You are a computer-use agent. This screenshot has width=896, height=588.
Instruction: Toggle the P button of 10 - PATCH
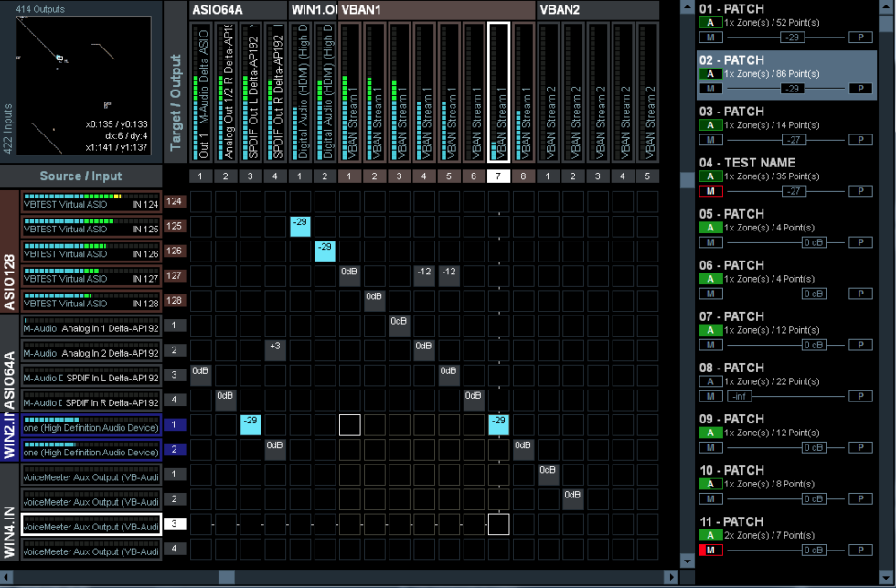(860, 499)
